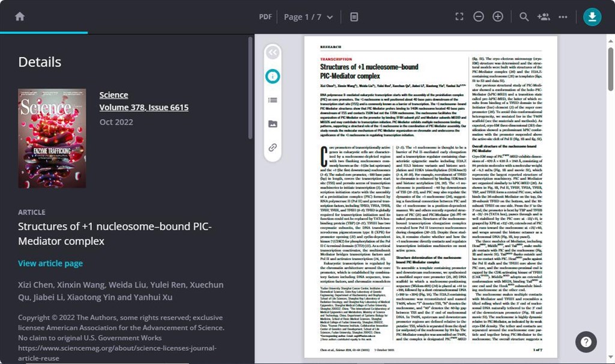The width and height of the screenshot is (615, 364).
Task: Click the Details panel scrollbar
Action: (x=250, y=88)
